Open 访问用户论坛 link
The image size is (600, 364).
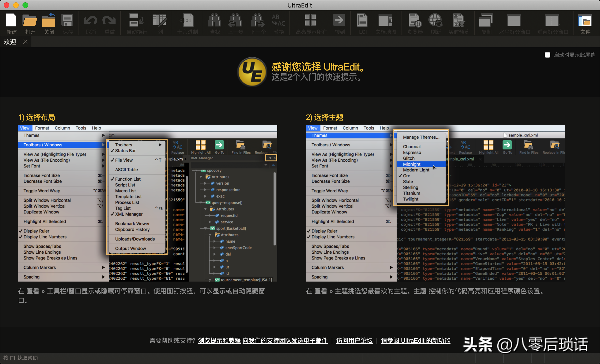pos(354,340)
